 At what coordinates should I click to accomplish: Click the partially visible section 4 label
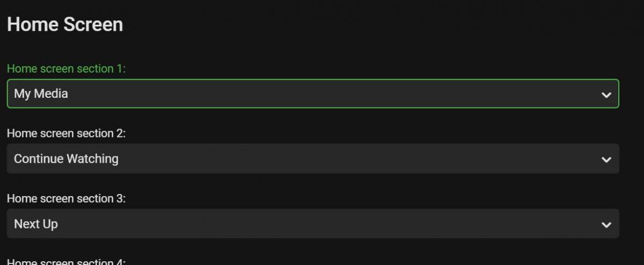[x=66, y=262]
